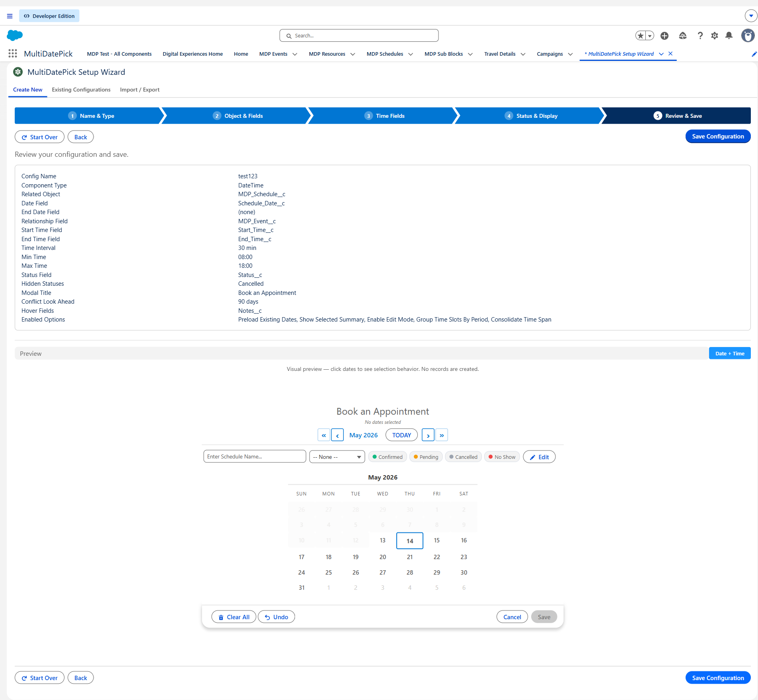The image size is (758, 700).
Task: Click the Favorites star icon
Action: pos(640,36)
